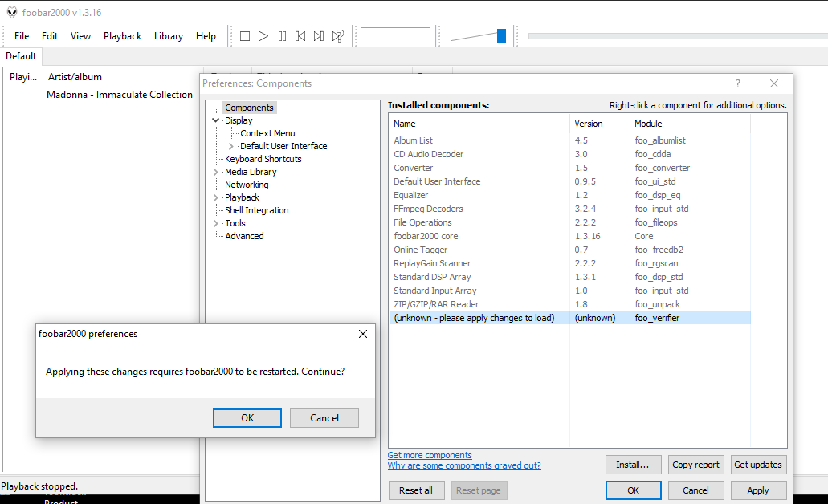Adjust the volume slider handle
The height and width of the screenshot is (504, 828).
pyautogui.click(x=501, y=36)
